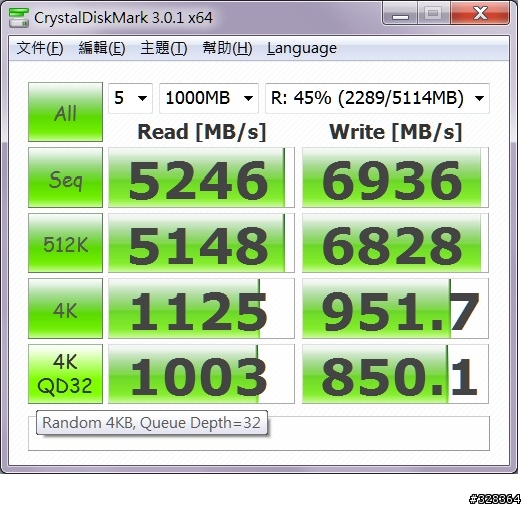
Task: Select the 4K QD32 read result 1003
Action: (x=201, y=374)
